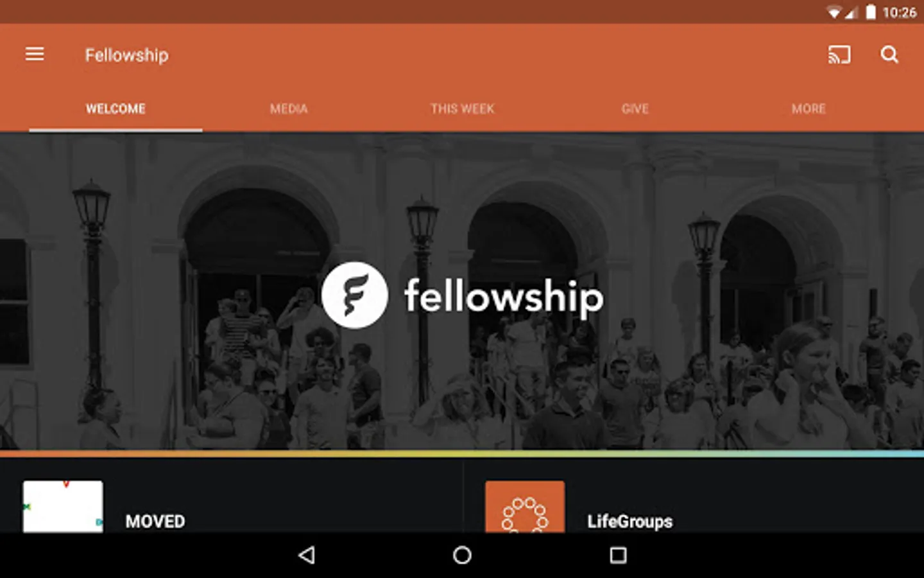The width and height of the screenshot is (924, 578).
Task: Tap the Fellowship title in header
Action: tap(127, 55)
